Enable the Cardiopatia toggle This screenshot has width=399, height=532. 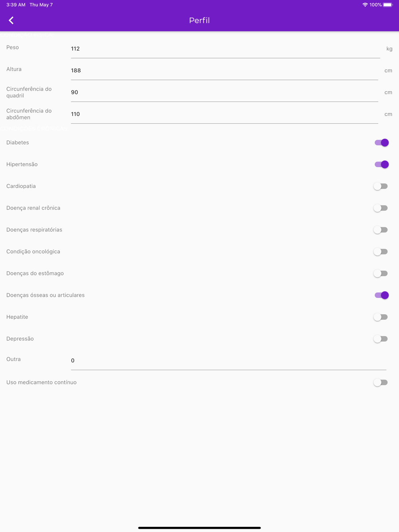tap(381, 186)
